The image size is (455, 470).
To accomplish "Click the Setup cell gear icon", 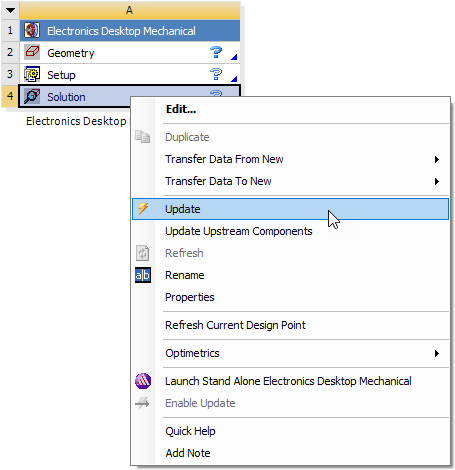I will pos(32,74).
